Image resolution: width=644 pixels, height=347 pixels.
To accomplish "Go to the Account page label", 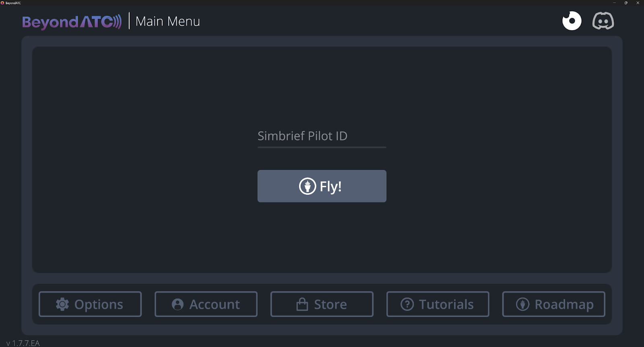I will coord(215,305).
